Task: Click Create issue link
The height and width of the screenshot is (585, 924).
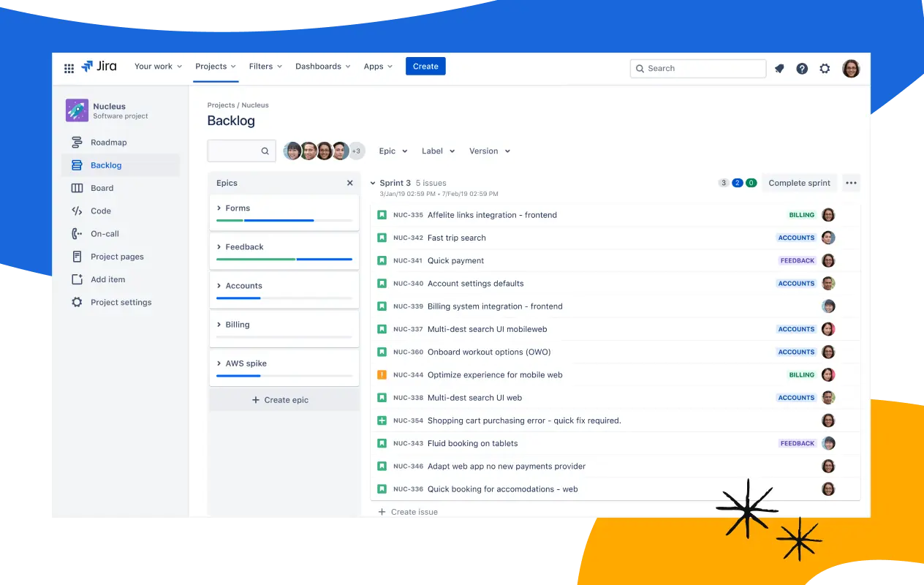Action: click(x=408, y=512)
